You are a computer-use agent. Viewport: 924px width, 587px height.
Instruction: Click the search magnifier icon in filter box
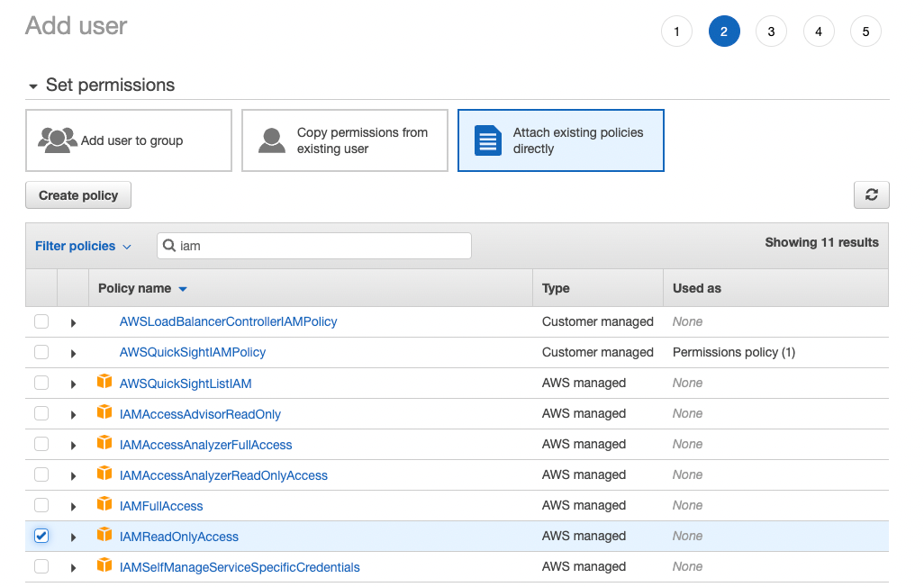[x=169, y=245]
